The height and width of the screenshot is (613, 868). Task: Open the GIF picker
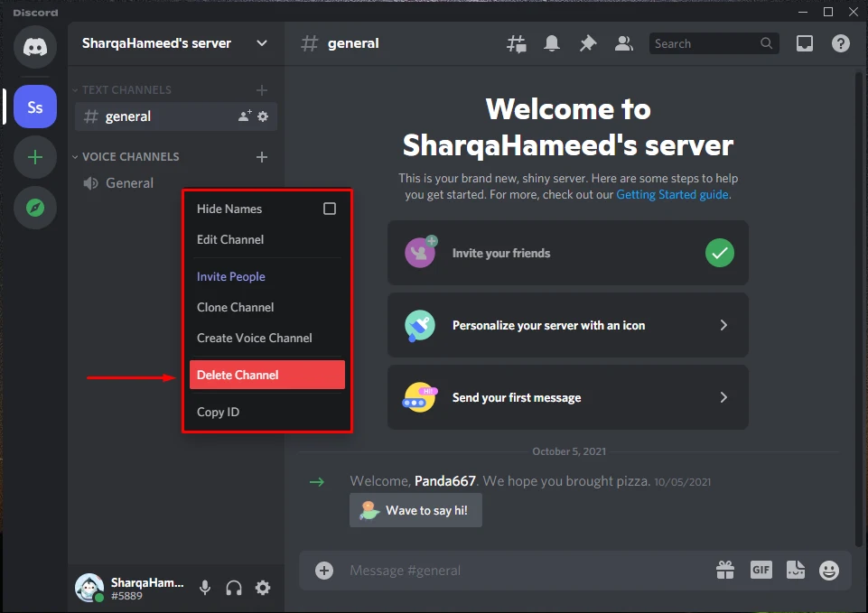pyautogui.click(x=761, y=570)
